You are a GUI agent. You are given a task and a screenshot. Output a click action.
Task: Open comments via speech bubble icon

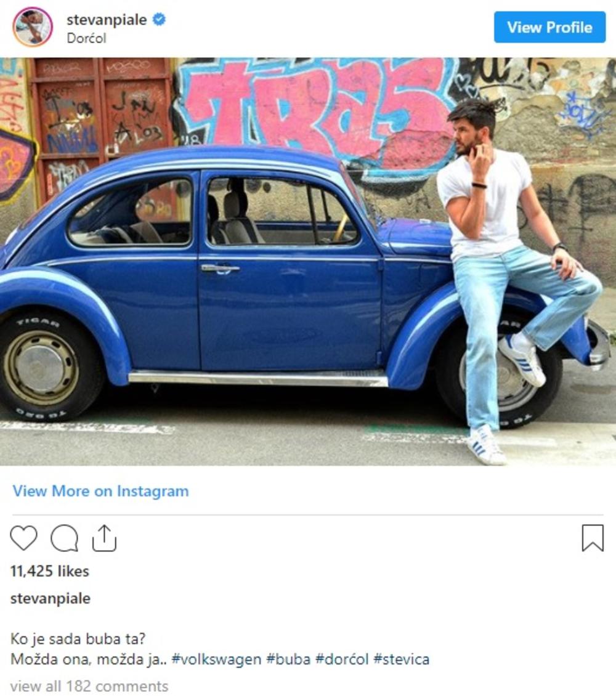(64, 538)
